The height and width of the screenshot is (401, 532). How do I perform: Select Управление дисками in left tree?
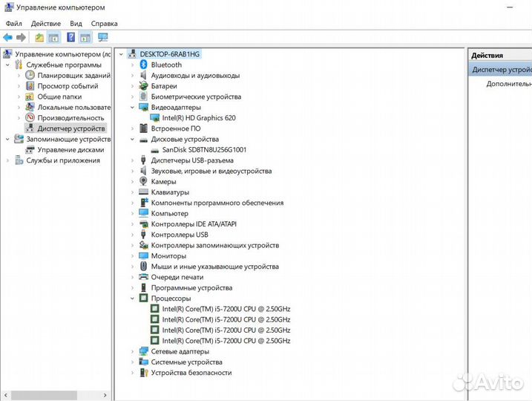pos(71,150)
